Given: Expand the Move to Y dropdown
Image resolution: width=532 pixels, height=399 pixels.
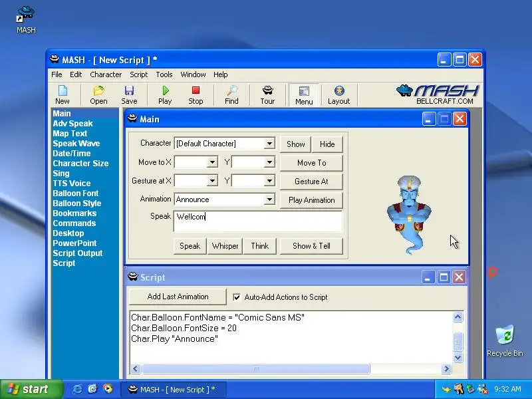Looking at the screenshot, I should click(269, 162).
